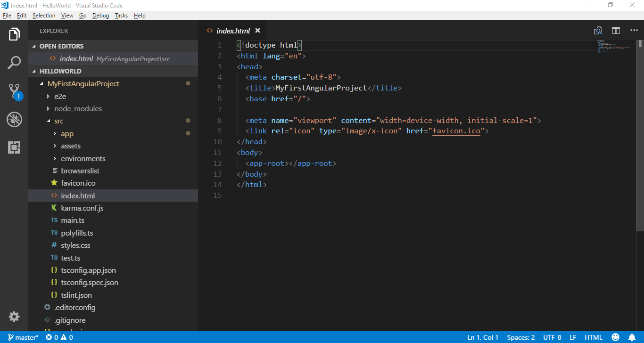Select index.html in the src folder tree
Screen dimensions: 644x343
tap(113, 196)
